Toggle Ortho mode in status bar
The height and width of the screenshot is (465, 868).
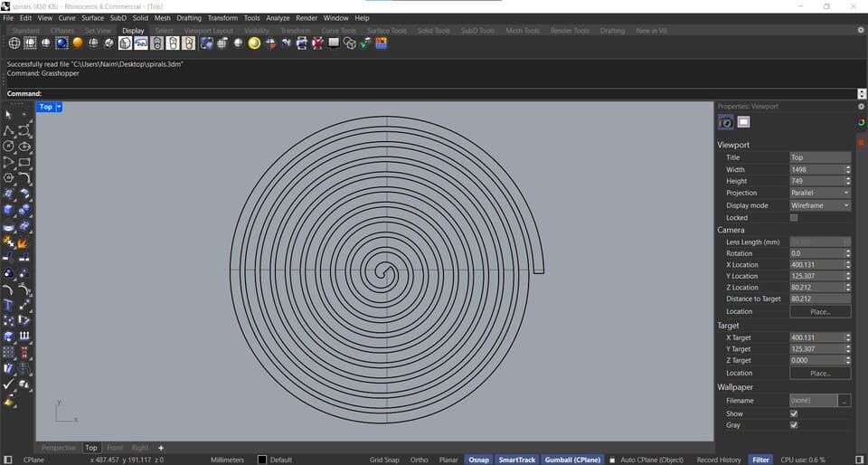coord(419,460)
